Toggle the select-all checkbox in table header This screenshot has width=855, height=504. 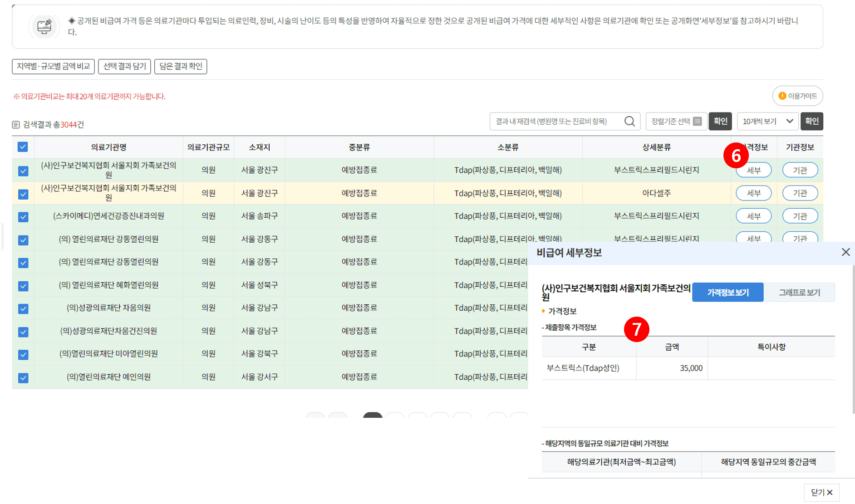[23, 147]
